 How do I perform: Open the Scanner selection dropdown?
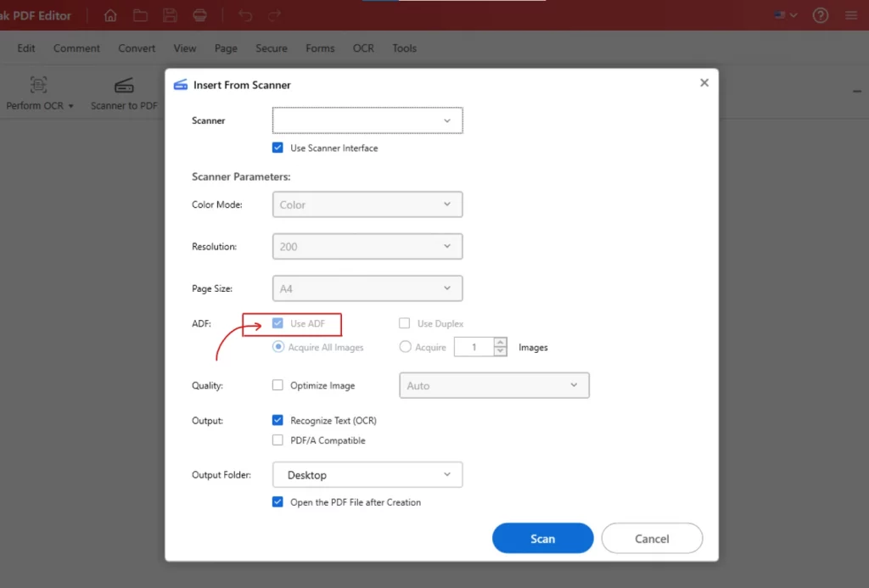tap(367, 120)
